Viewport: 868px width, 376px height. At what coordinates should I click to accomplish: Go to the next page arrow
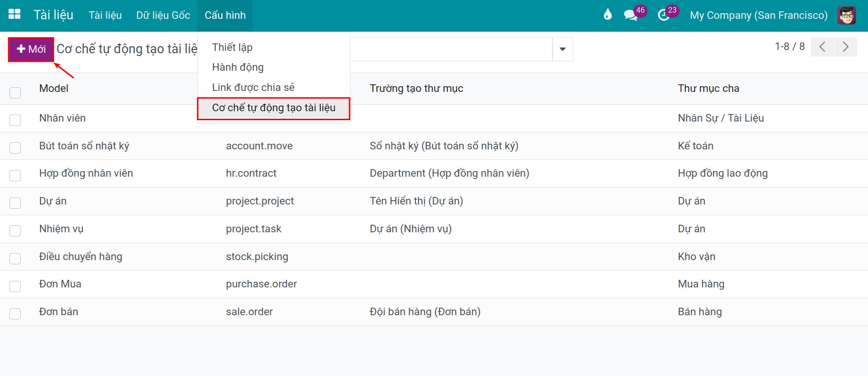845,47
